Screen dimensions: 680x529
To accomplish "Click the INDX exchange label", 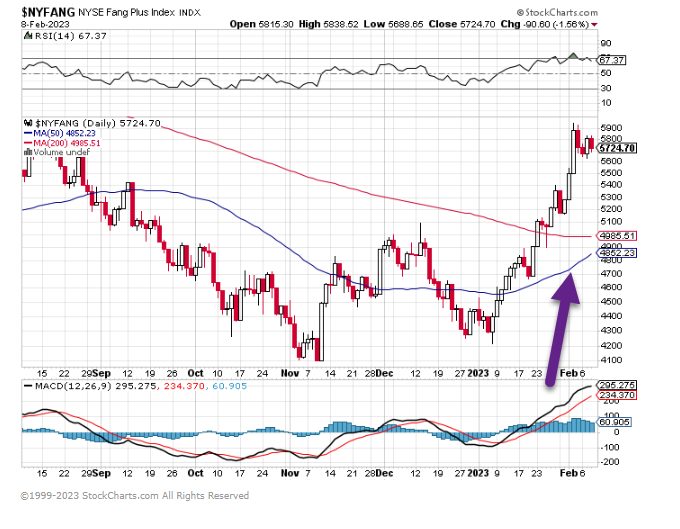I will [190, 13].
